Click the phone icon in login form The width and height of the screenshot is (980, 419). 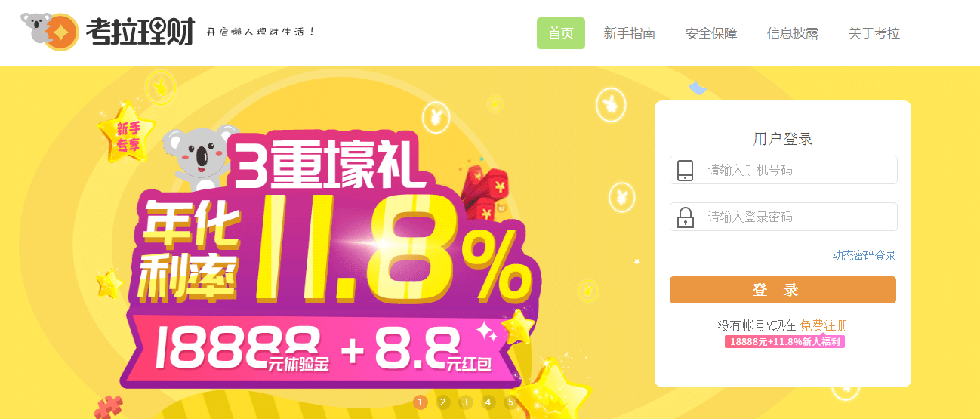685,171
